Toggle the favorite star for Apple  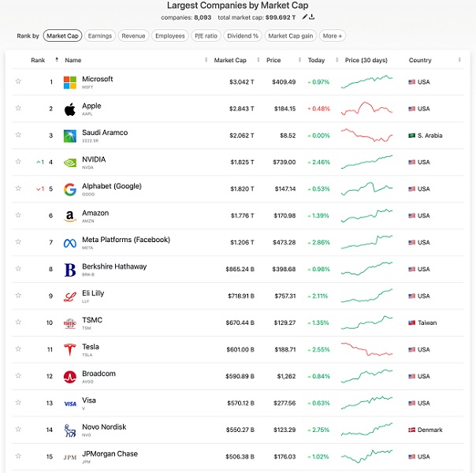(18, 109)
